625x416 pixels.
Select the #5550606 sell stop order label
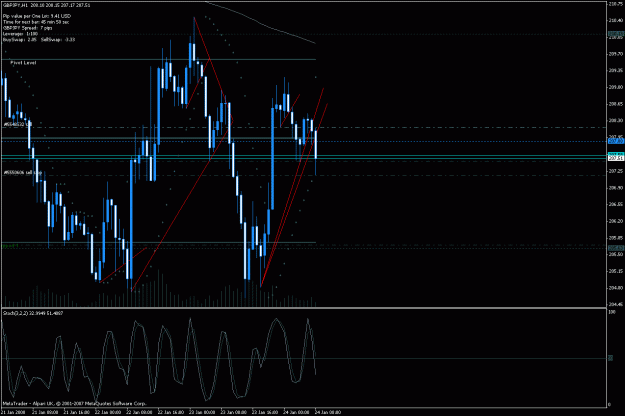point(23,173)
